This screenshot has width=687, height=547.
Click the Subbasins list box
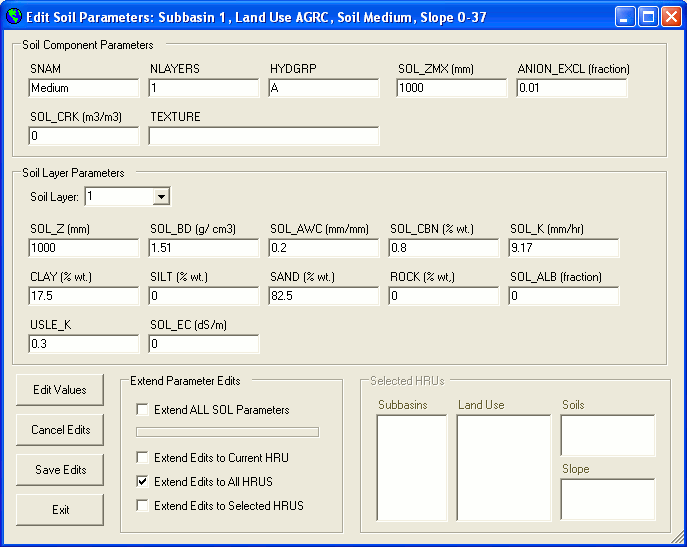coord(411,467)
